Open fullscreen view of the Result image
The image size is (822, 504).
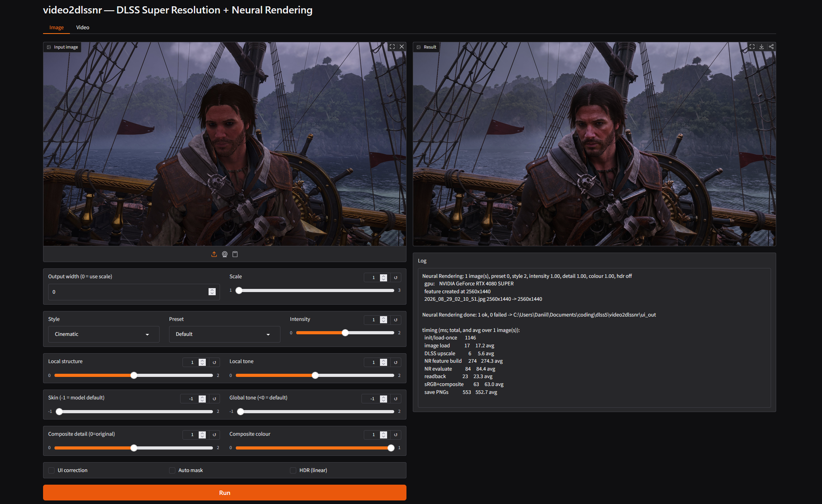pyautogui.click(x=752, y=47)
